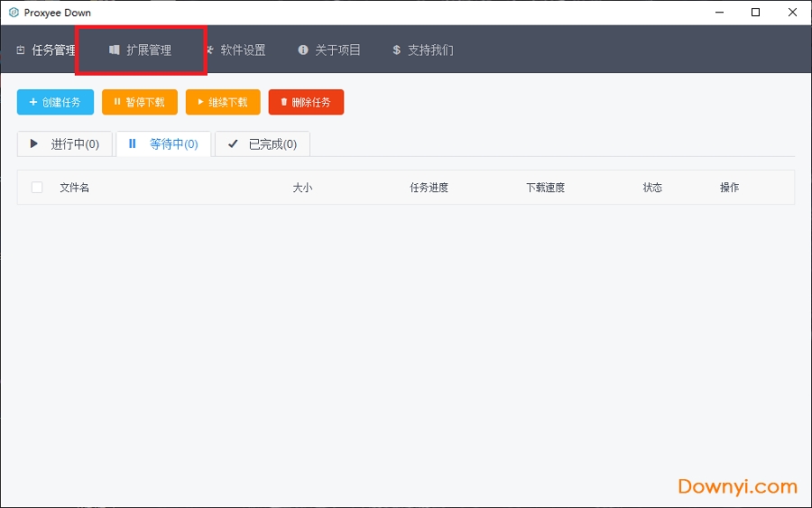Click the 下载速度 speed column header

(545, 188)
